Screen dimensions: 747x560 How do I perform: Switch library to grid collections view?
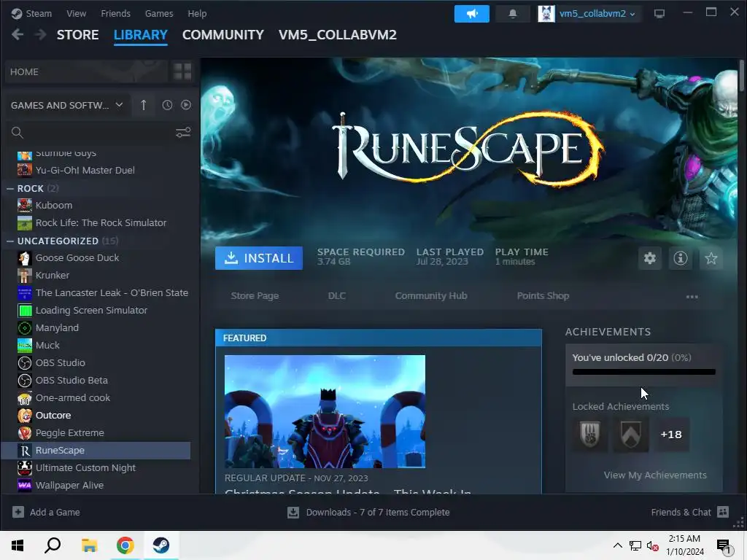point(182,71)
